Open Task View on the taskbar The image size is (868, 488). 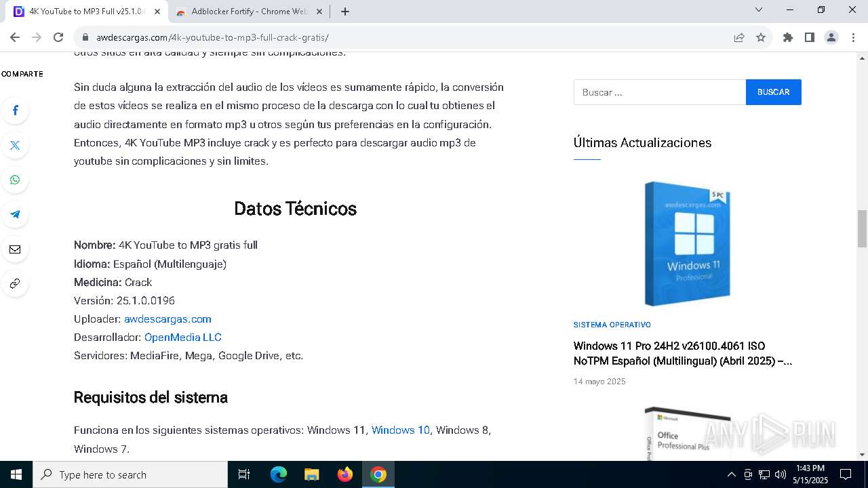coord(244,474)
